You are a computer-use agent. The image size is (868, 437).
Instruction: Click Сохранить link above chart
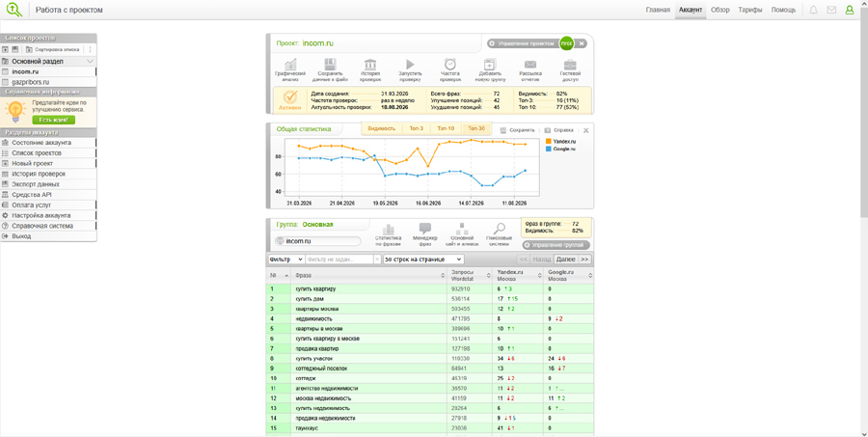coord(518,130)
